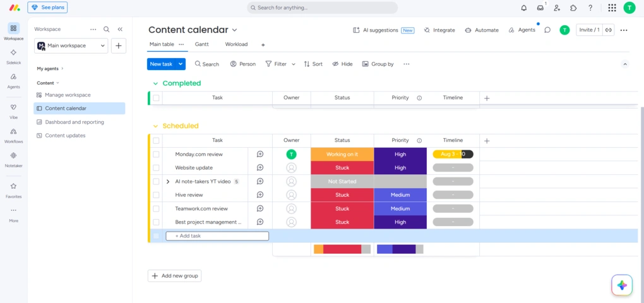Click Add new group button
This screenshot has height=303, width=644.
(x=174, y=276)
